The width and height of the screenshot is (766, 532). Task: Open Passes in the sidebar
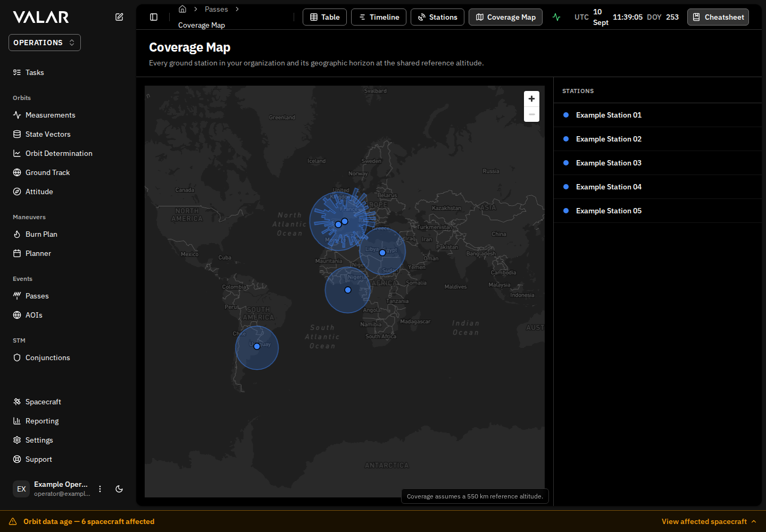(x=68, y=296)
